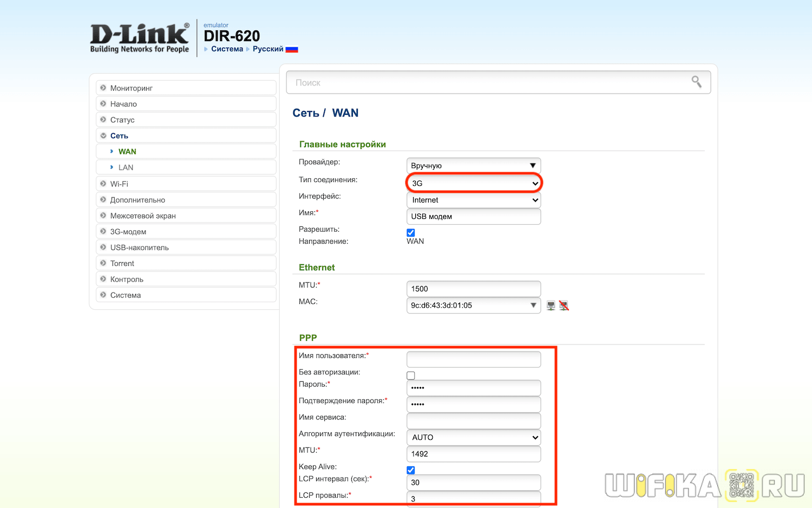Click the PPP section heading
Screen dimensions: 812x508
pos(308,337)
